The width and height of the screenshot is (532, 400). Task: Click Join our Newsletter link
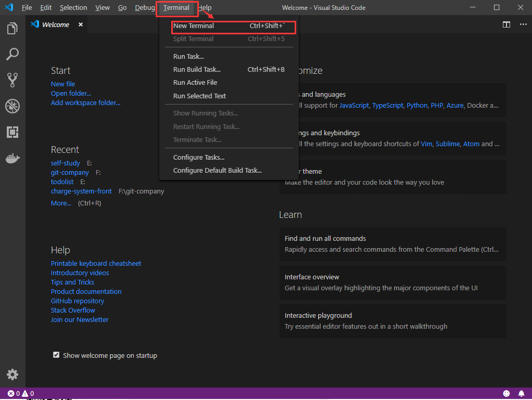(80, 320)
